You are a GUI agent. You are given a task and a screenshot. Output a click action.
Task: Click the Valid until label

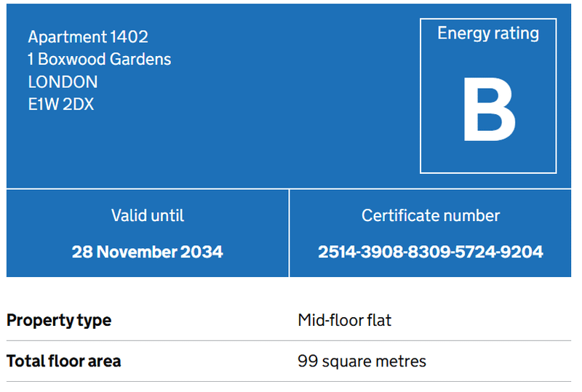click(x=148, y=215)
